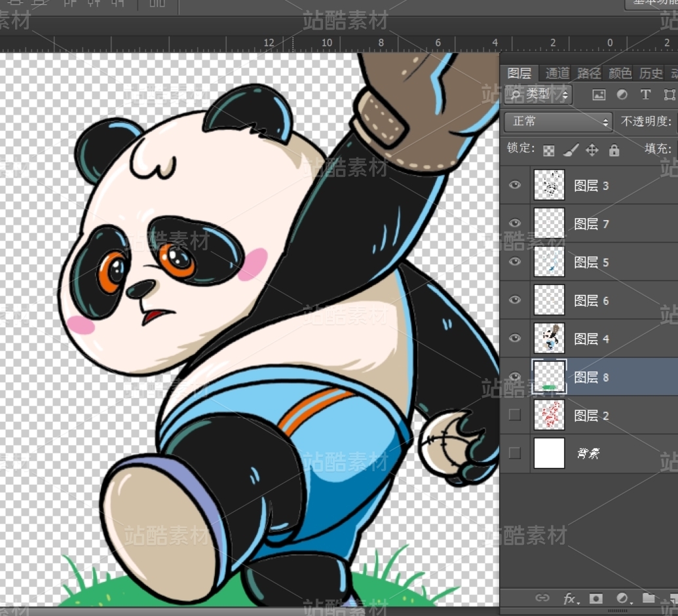
Task: Select the 图层 3 thumbnail
Action: 549,185
